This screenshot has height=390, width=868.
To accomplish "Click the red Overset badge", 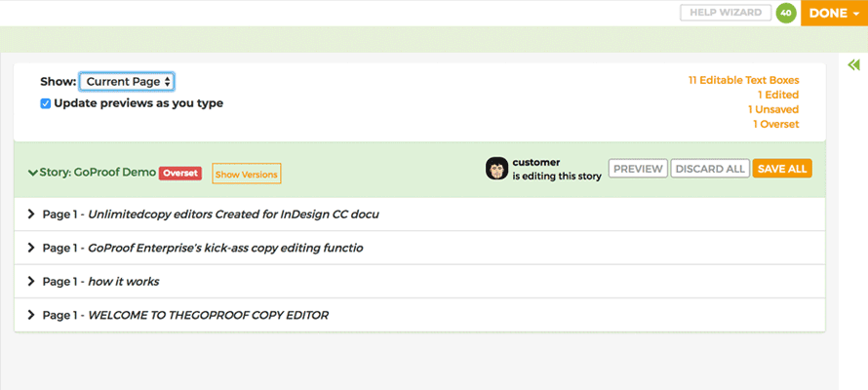I will pyautogui.click(x=181, y=174).
